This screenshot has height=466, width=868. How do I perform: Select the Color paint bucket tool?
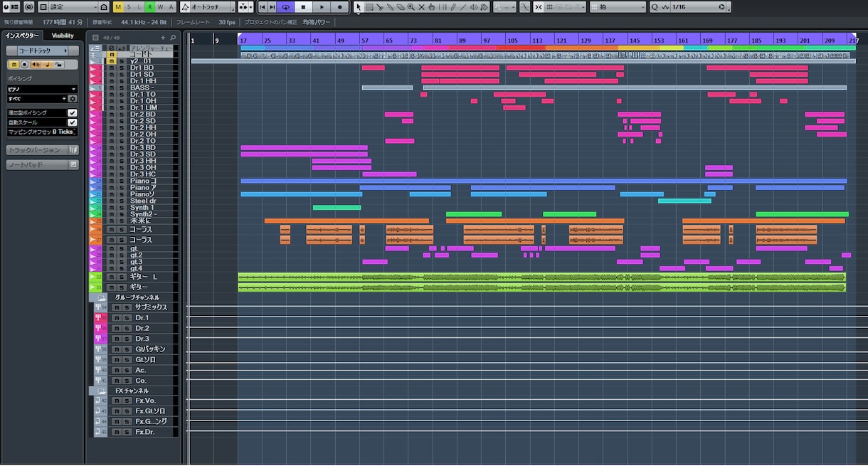[484, 6]
